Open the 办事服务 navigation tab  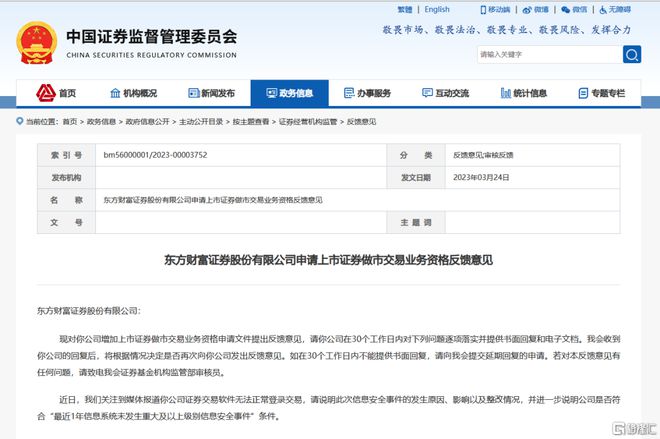[368, 93]
